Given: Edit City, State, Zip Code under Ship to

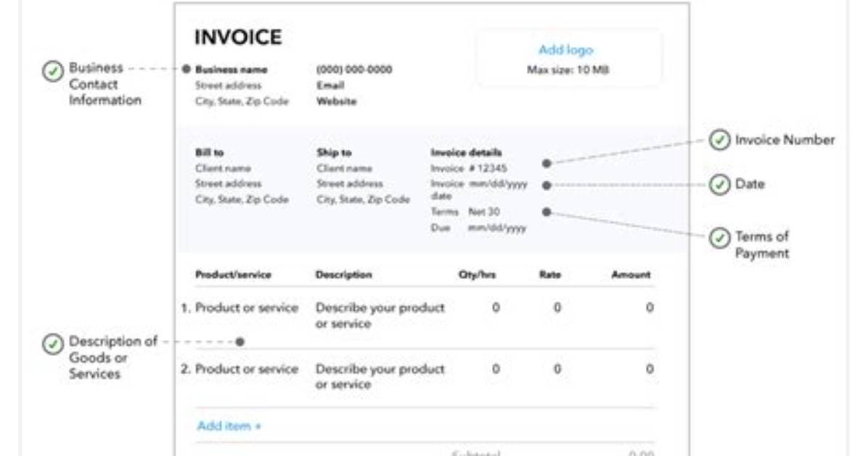Looking at the screenshot, I should pyautogui.click(x=363, y=200).
